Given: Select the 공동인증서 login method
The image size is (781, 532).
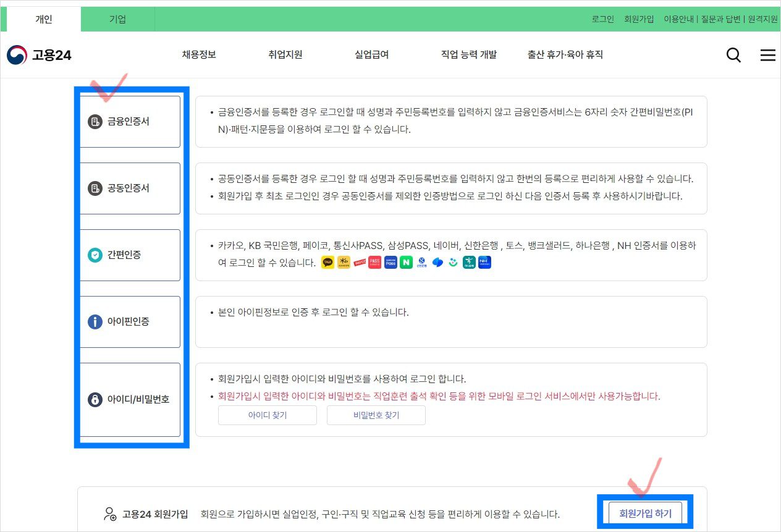Looking at the screenshot, I should coord(130,188).
